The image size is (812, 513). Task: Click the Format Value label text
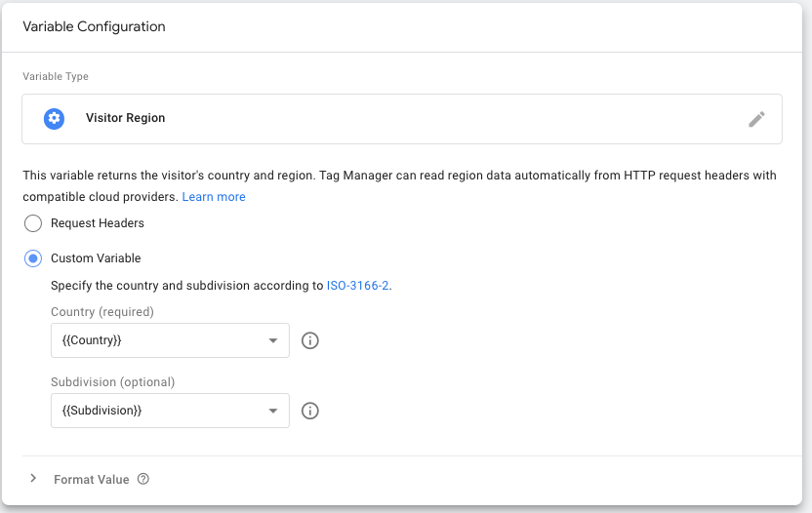pyautogui.click(x=92, y=480)
